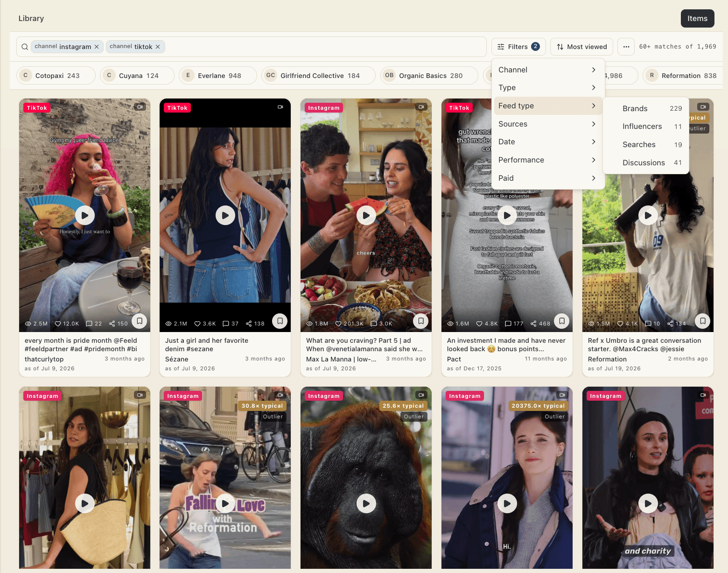728x573 pixels.
Task: Play the Sézane denim video
Action: point(225,215)
